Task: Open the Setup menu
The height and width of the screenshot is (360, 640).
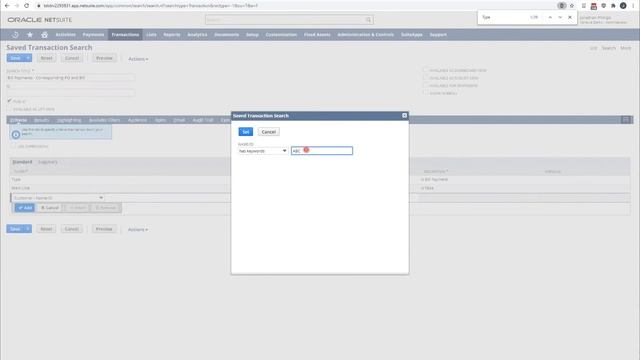Action: (x=252, y=35)
